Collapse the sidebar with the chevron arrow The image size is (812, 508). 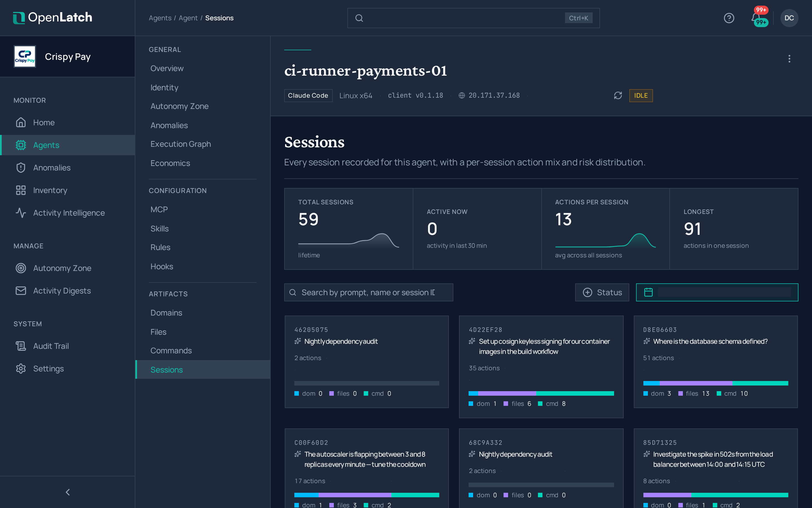coord(68,492)
